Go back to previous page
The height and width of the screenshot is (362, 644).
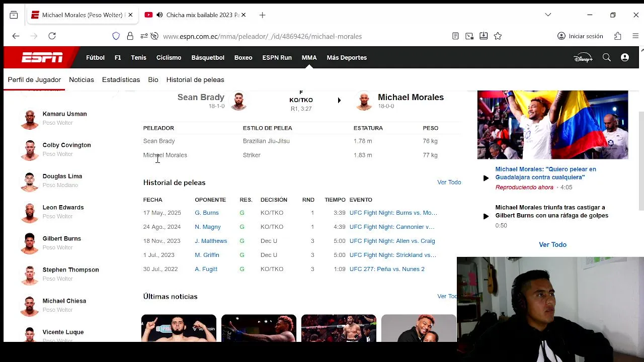click(x=16, y=36)
